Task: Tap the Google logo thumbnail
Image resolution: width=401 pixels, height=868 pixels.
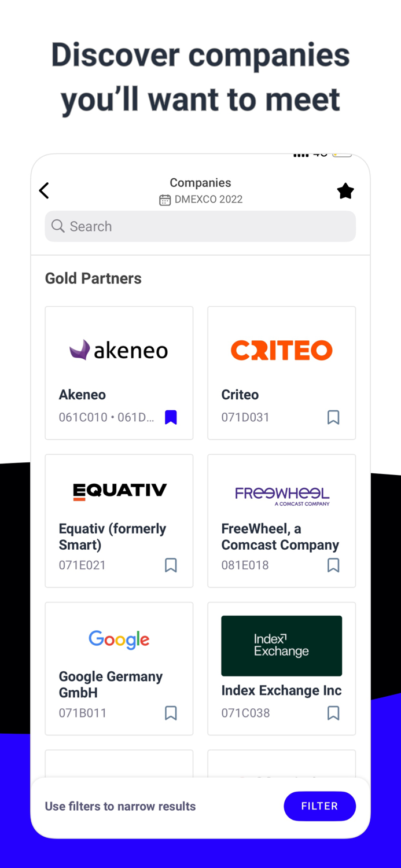Action: click(119, 640)
